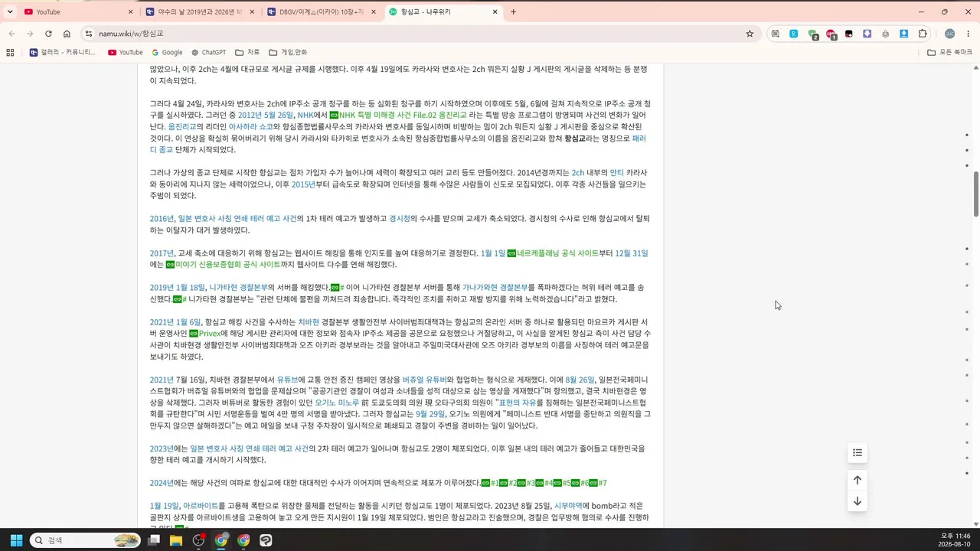Open the Privex external link
This screenshot has height=551, width=980.
tap(204, 333)
